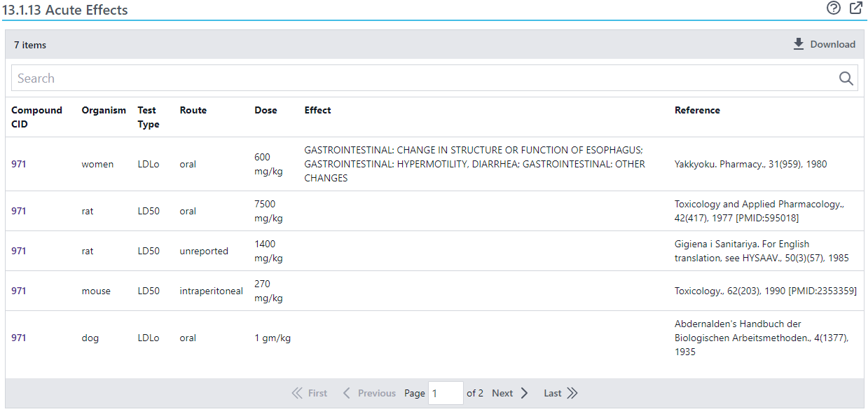Image resolution: width=868 pixels, height=414 pixels.
Task: Sort by Effect column header
Action: coord(317,110)
